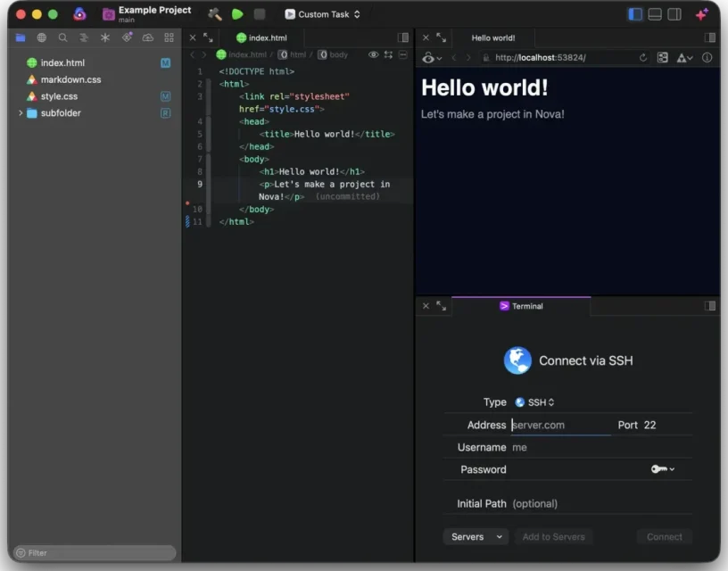728x571 pixels.
Task: Expand the preview pane to full size
Action: 441,37
